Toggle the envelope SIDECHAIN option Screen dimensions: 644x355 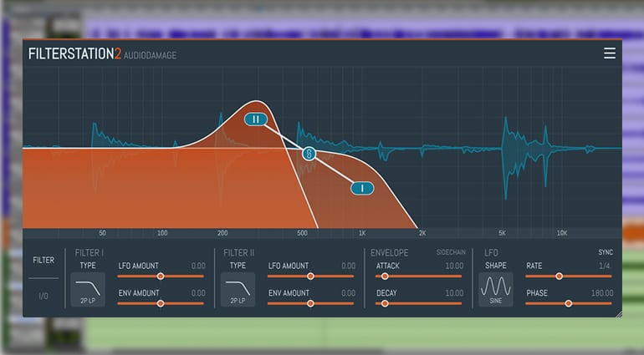451,252
